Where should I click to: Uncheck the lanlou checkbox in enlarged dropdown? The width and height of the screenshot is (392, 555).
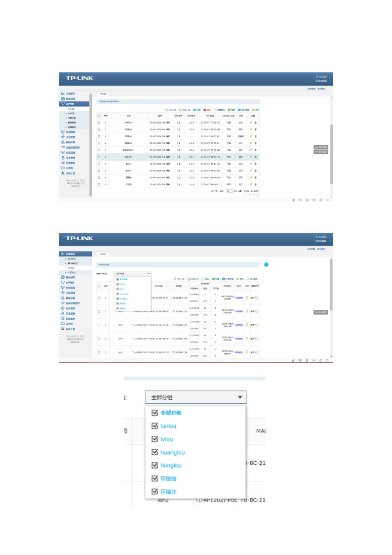155,426
